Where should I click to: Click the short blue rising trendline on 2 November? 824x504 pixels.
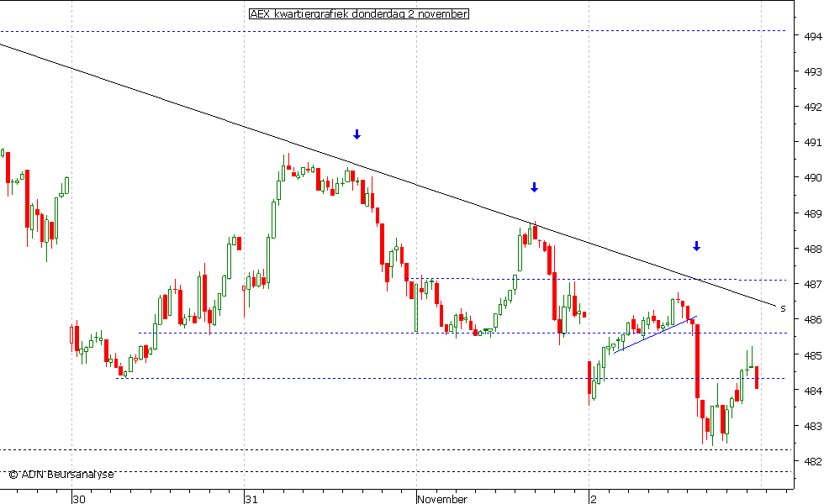click(x=655, y=334)
